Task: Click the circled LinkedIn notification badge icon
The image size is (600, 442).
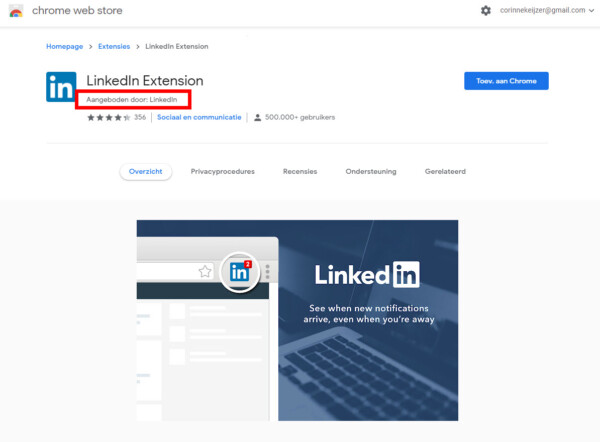Action: (240, 271)
